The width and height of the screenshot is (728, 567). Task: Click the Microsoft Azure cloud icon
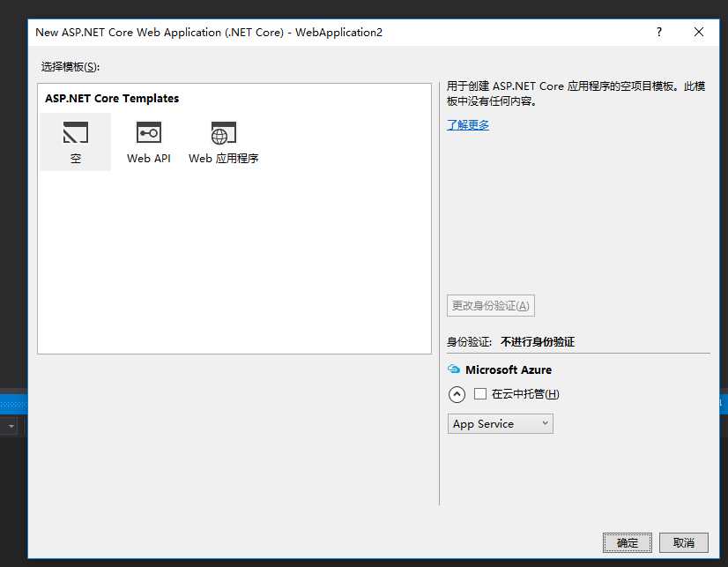454,369
